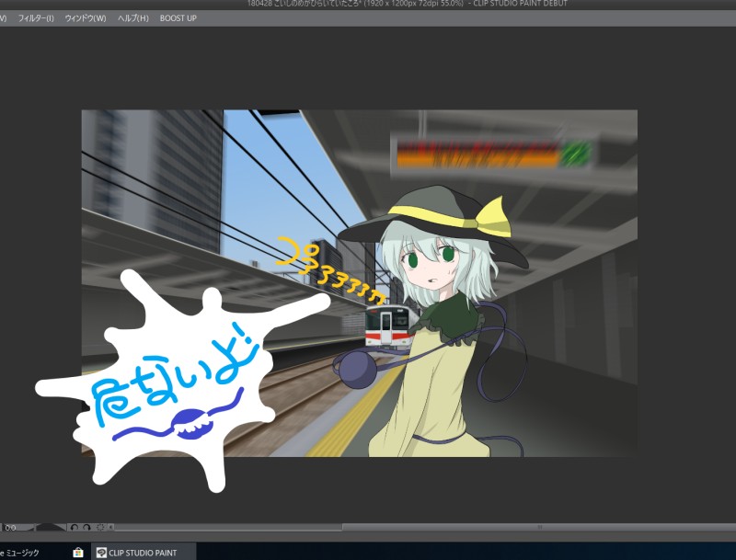Screen dimensions: 736x560
Task: Open the ウィンドウ(W) menu
Action: (x=86, y=18)
